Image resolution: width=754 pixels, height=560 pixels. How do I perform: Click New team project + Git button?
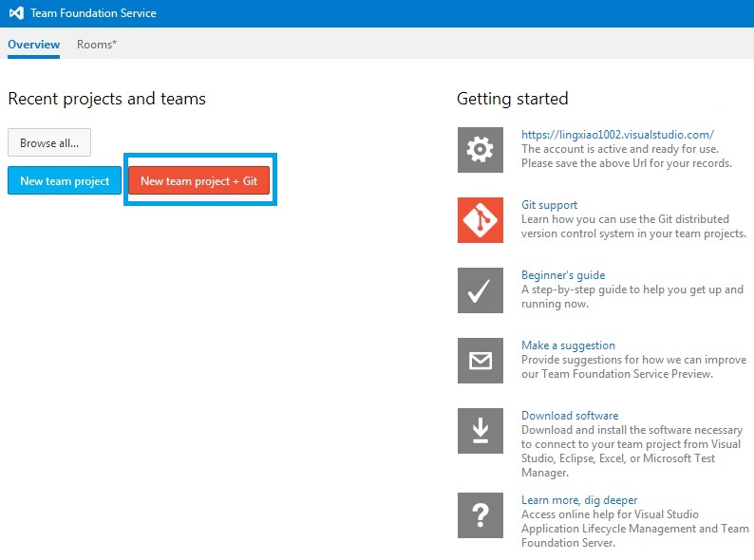[199, 181]
